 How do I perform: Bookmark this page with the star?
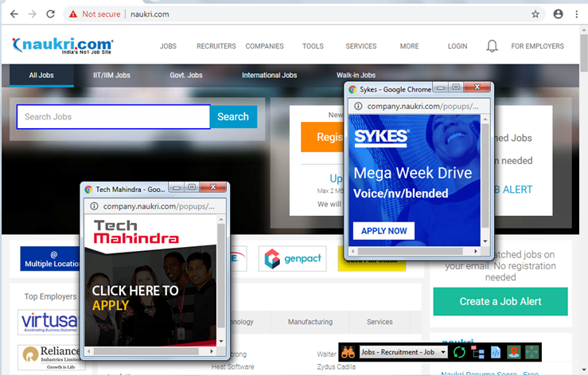point(535,14)
